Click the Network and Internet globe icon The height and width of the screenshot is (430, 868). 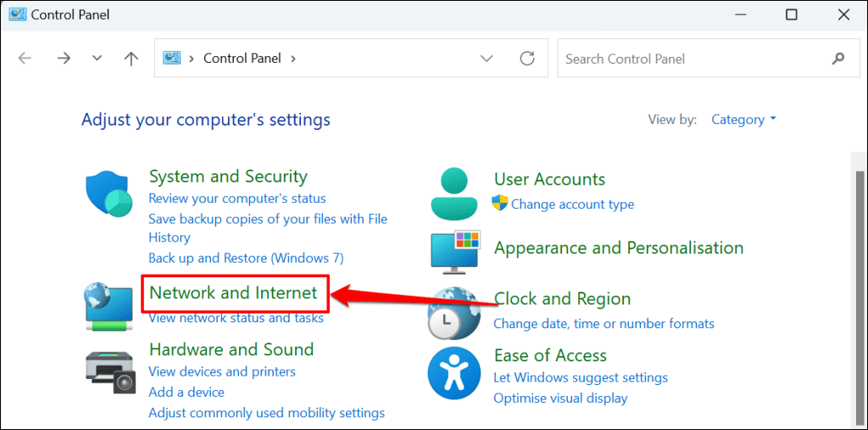tap(108, 306)
